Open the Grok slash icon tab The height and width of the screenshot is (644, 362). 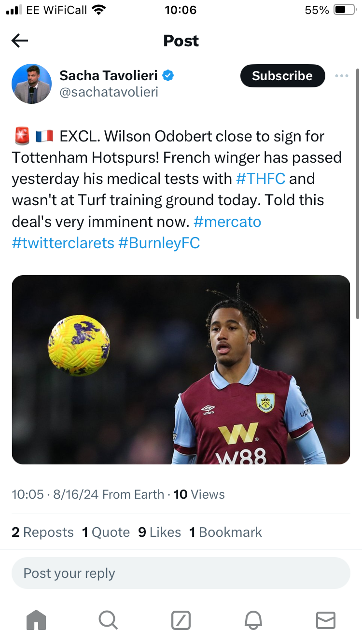pyautogui.click(x=181, y=620)
